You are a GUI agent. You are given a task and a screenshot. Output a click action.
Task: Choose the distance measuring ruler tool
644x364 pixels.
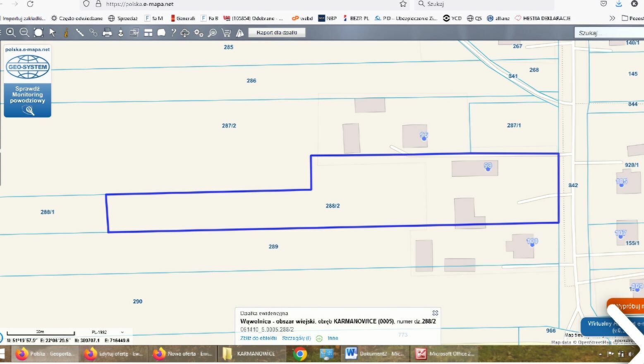(79, 33)
